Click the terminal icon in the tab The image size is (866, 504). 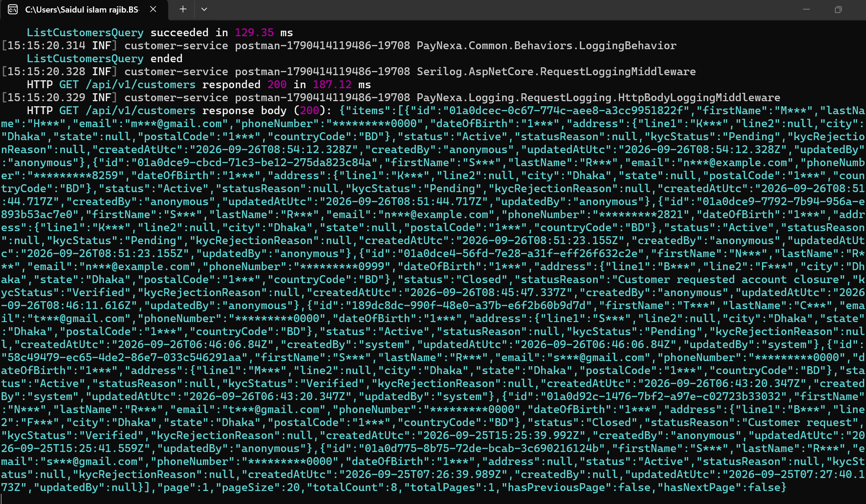pos(13,9)
